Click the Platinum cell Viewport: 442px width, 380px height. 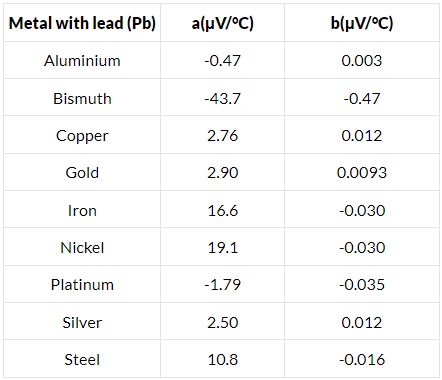82,285
